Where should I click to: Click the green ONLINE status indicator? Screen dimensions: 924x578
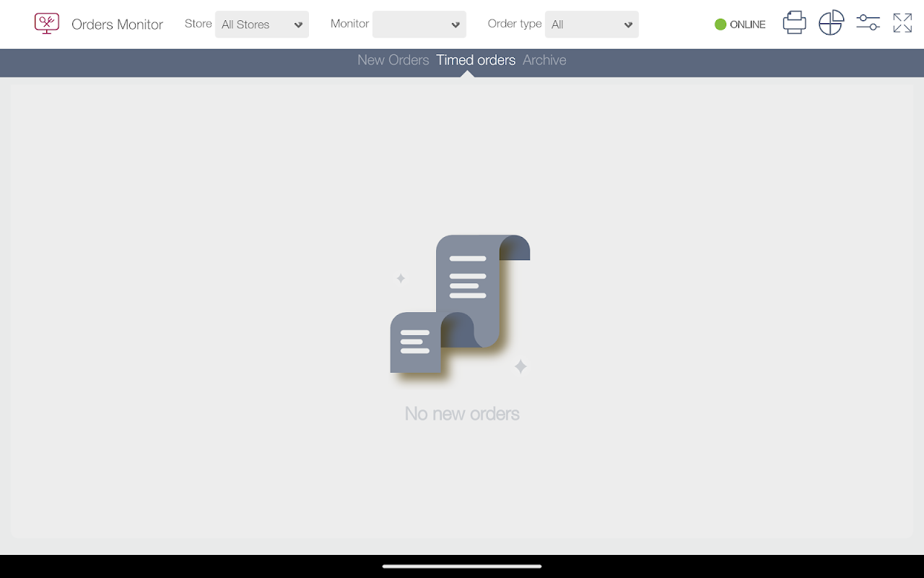(x=740, y=25)
